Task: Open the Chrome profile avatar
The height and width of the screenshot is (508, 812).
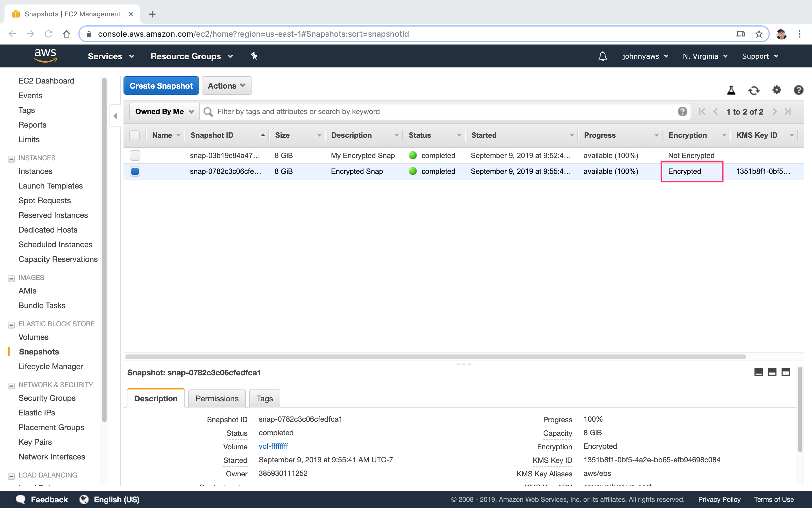Action: (x=782, y=34)
